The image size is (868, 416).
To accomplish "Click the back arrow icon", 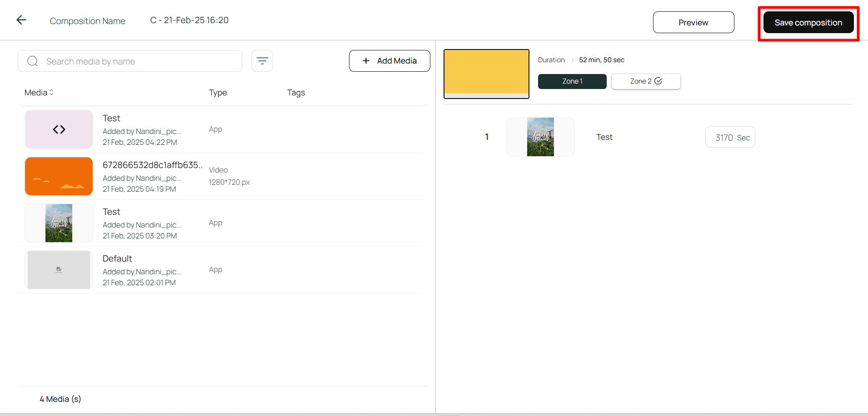I will [x=21, y=20].
